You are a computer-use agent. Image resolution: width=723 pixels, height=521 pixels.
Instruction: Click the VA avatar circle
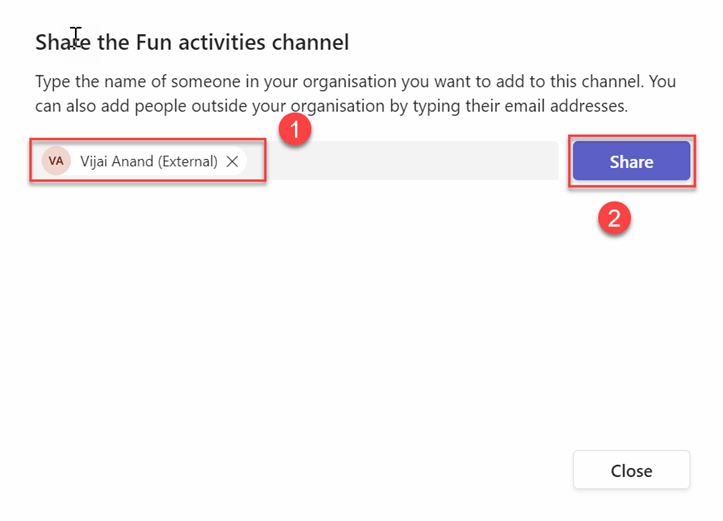[56, 161]
